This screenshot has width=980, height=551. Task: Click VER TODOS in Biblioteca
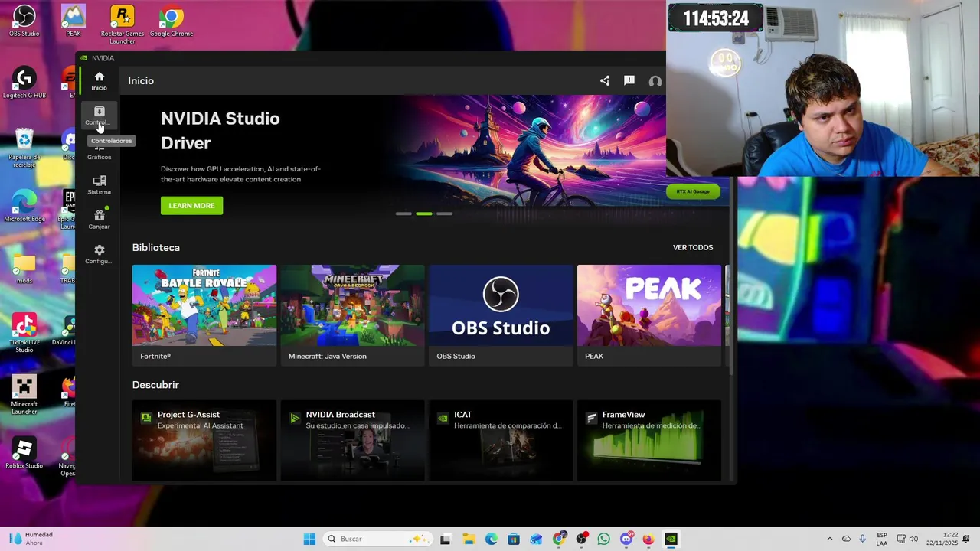693,247
